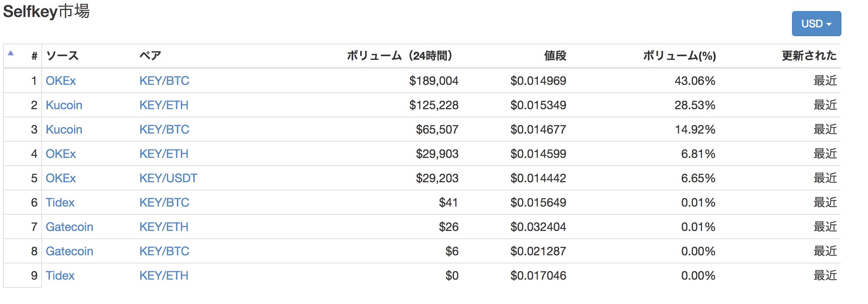Open KEY/USDT pair link
The height and width of the screenshot is (304, 868).
tap(168, 178)
